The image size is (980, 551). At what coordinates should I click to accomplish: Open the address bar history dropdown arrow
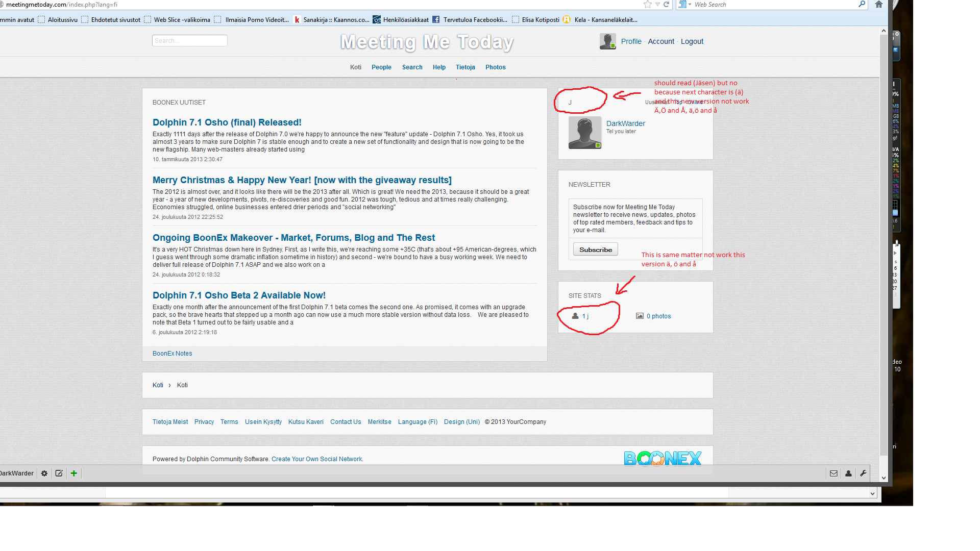pyautogui.click(x=657, y=5)
